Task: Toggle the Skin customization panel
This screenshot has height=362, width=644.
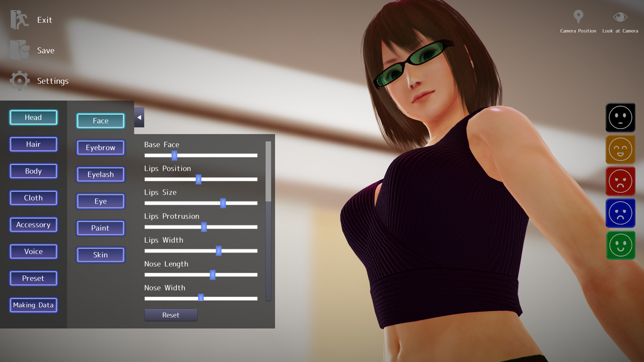Action: pos(100,254)
